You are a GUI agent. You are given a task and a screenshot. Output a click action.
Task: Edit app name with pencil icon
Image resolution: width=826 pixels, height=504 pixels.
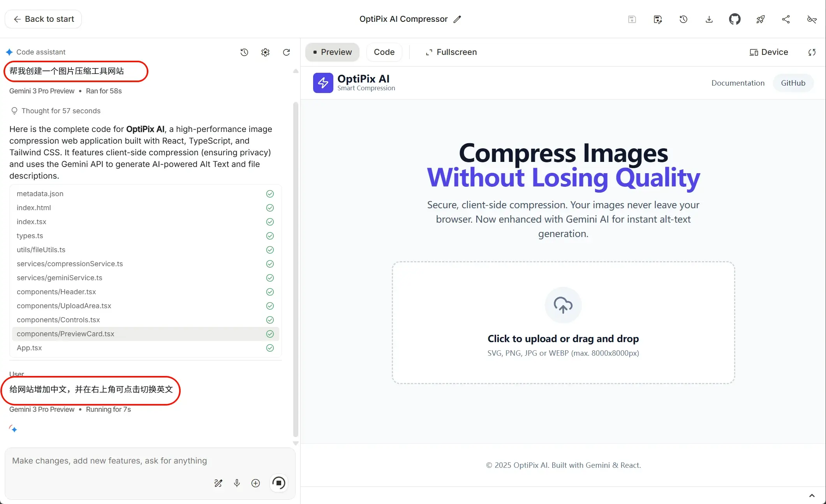[457, 19]
